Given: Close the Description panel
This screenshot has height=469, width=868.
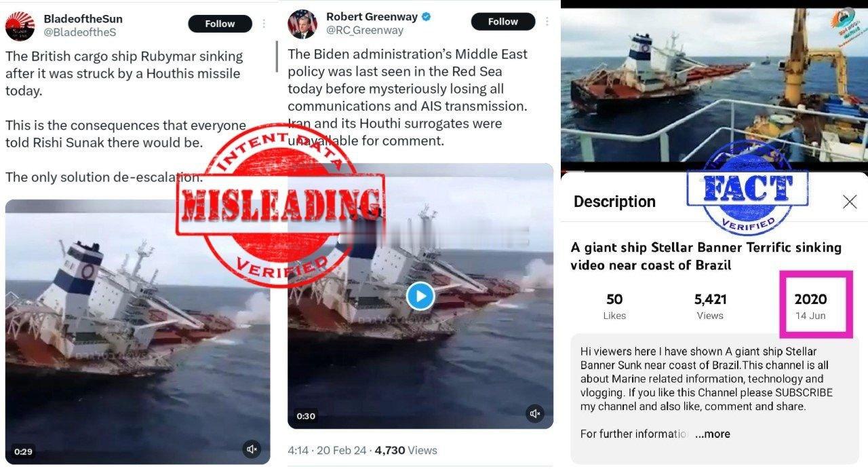Looking at the screenshot, I should (850, 202).
